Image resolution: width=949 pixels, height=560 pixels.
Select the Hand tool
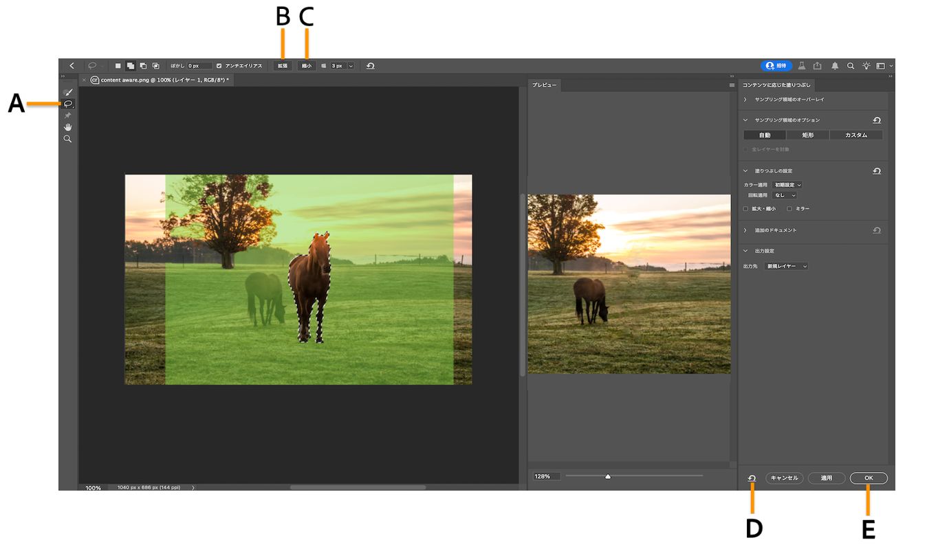(x=68, y=126)
